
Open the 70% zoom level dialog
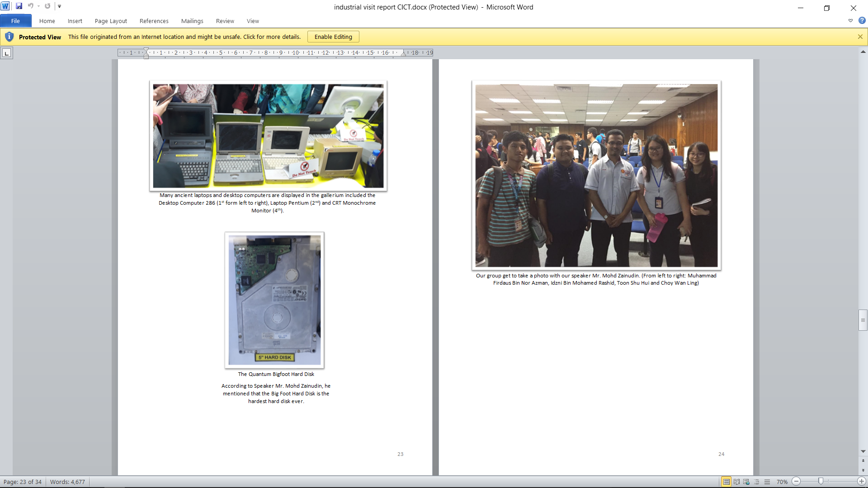coord(782,482)
